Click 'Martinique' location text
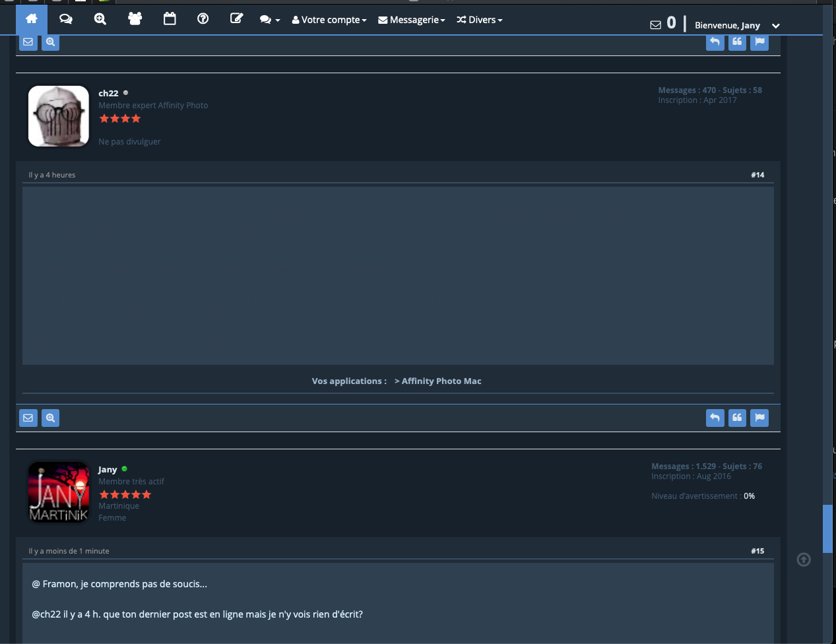The image size is (836, 644). (119, 506)
